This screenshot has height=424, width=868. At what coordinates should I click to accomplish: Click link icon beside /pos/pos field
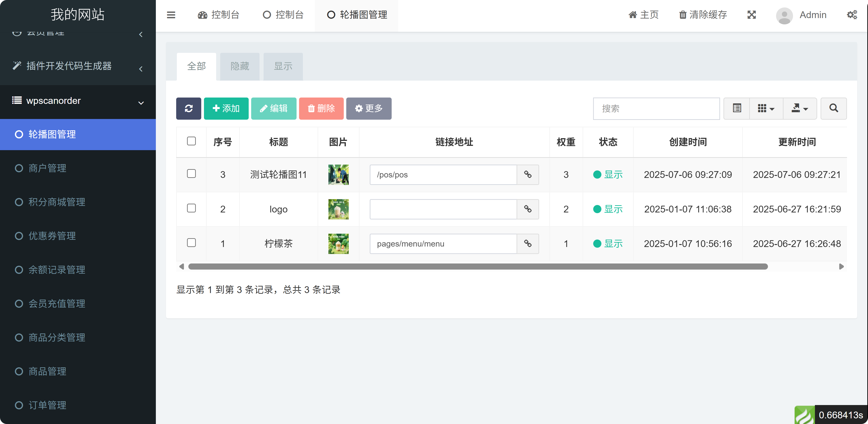tap(528, 175)
